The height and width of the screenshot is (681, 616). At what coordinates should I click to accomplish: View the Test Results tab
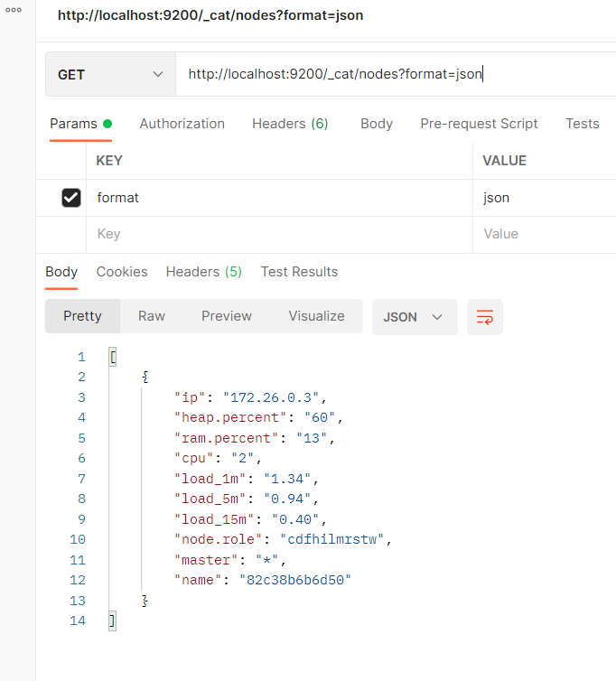(299, 272)
